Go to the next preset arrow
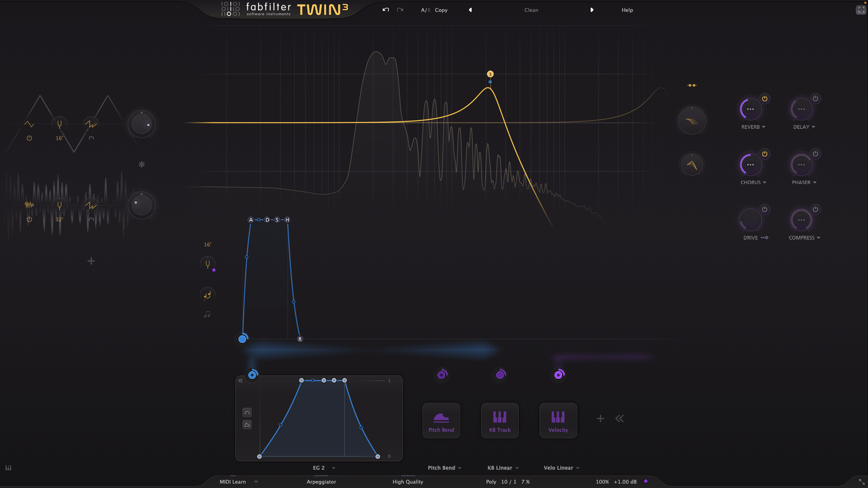 pos(592,10)
